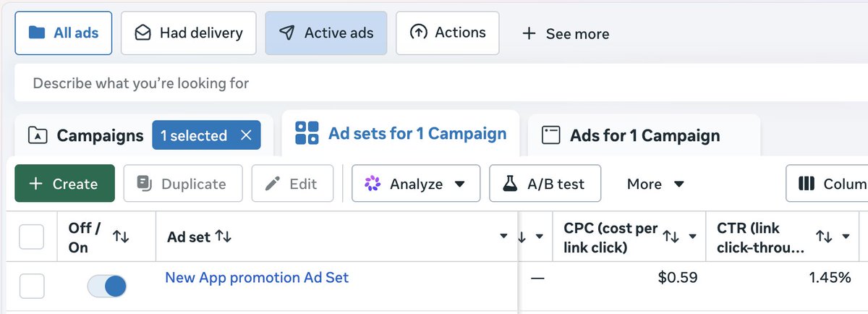This screenshot has width=868, height=314.
Task: Sort by the Off / On column arrows
Action: coord(121,237)
